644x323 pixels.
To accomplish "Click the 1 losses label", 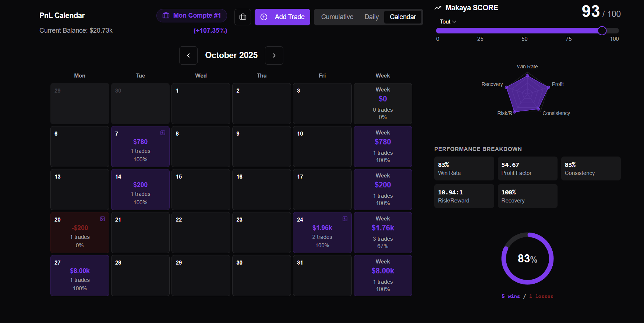I will point(541,296).
